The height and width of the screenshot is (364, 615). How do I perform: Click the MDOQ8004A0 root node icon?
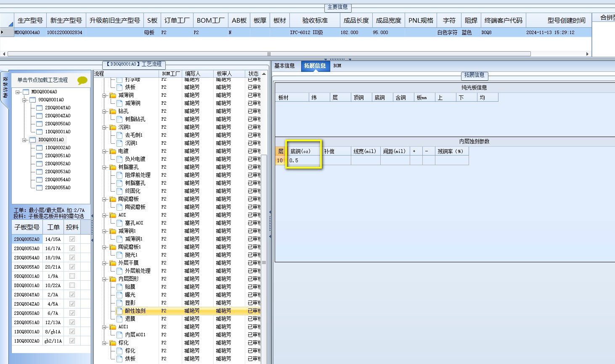point(26,92)
